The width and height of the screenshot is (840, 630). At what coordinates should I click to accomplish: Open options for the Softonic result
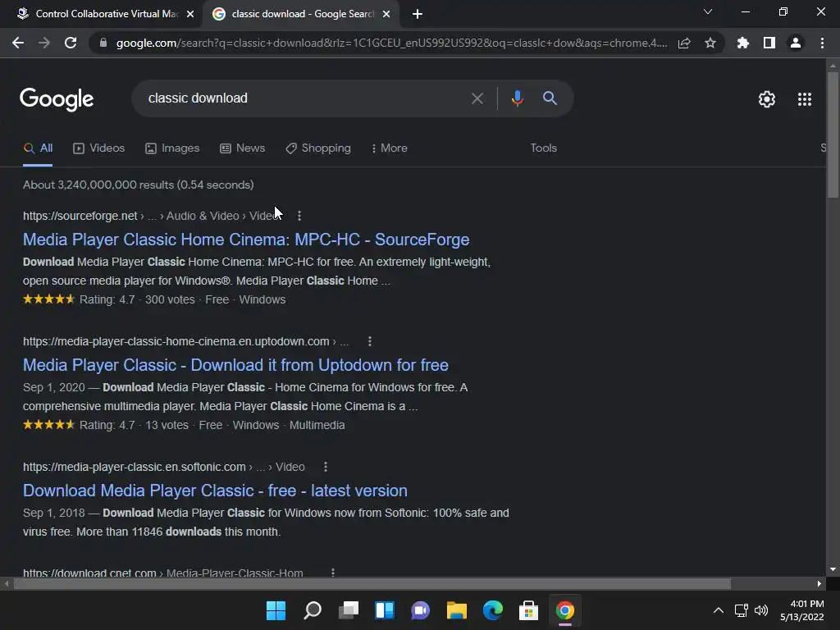[x=325, y=467]
